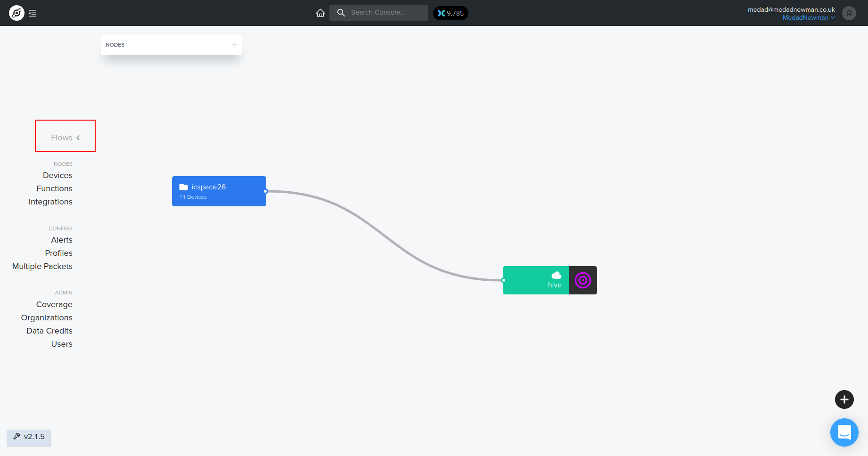Click the folder icon on icspace26 node
The height and width of the screenshot is (456, 868).
[x=184, y=187]
